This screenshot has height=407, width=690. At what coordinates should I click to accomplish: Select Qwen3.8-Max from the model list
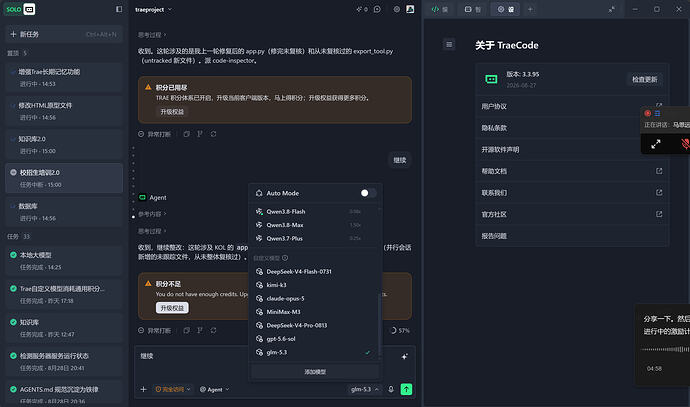315,225
